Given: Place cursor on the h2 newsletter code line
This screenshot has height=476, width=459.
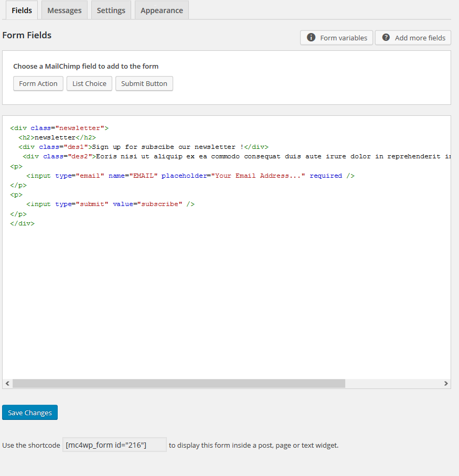Looking at the screenshot, I should (57, 137).
